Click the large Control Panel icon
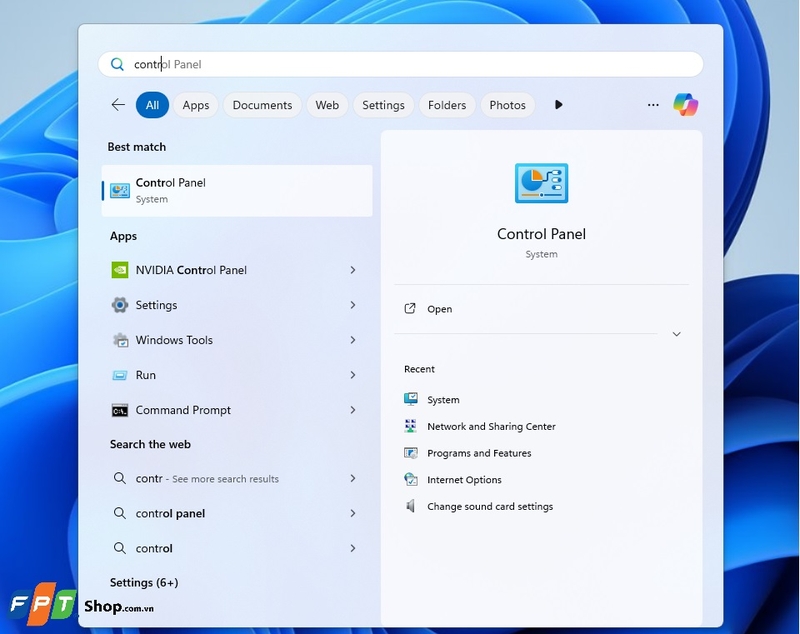Screen dimensions: 800x634 [x=541, y=184]
